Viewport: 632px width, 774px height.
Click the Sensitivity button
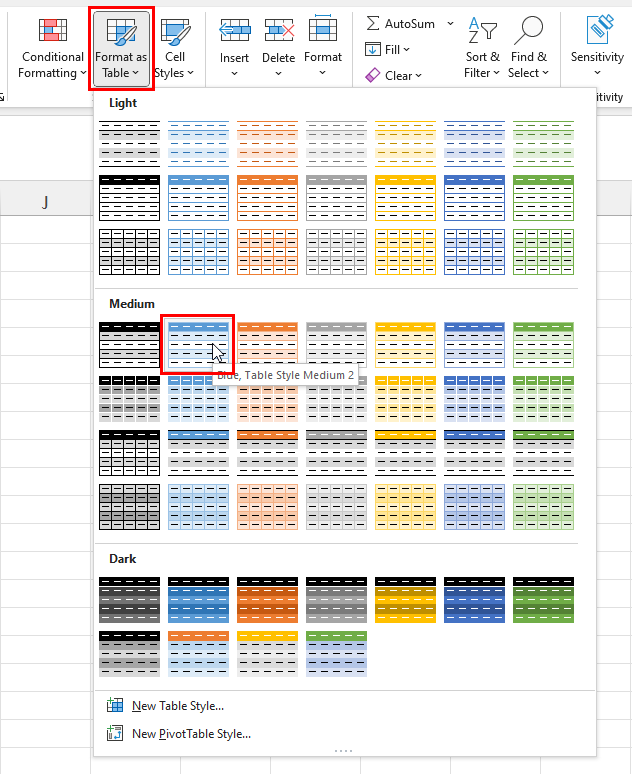pos(597,47)
